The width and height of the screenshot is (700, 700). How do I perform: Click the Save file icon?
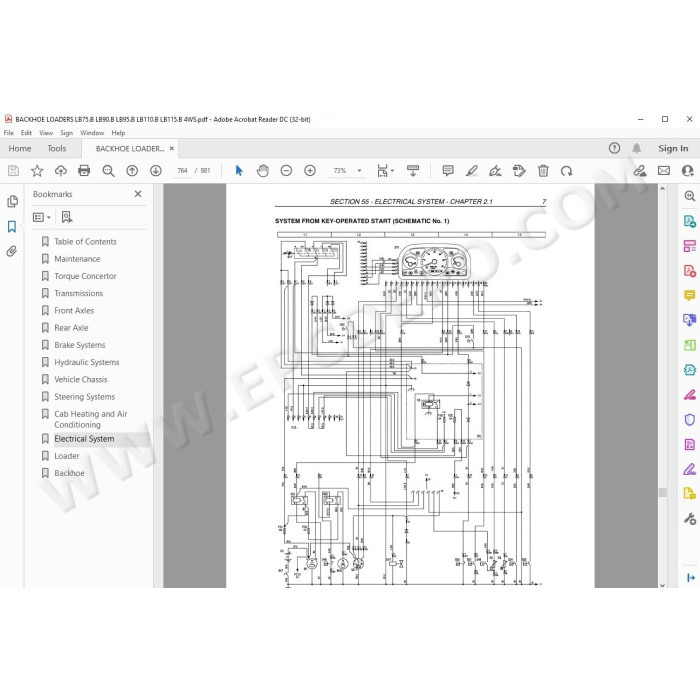(x=13, y=171)
